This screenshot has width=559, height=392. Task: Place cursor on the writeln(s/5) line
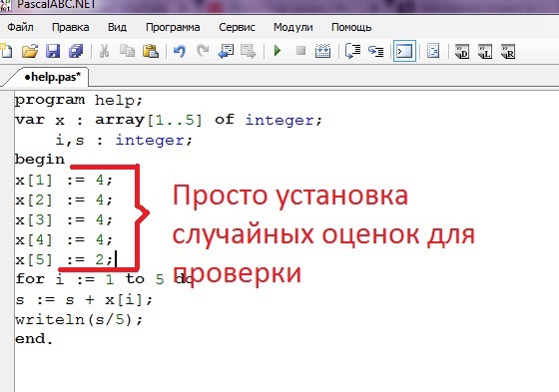[79, 319]
